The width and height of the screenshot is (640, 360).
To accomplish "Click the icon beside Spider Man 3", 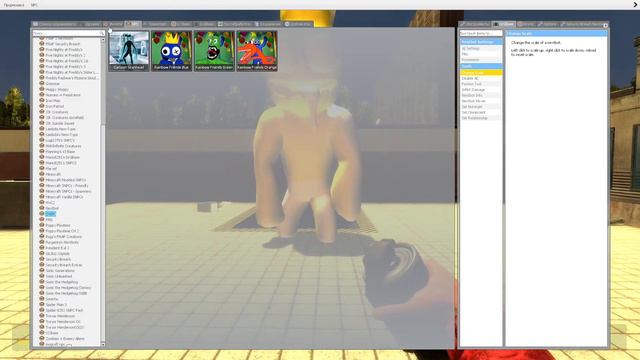I will 42,304.
